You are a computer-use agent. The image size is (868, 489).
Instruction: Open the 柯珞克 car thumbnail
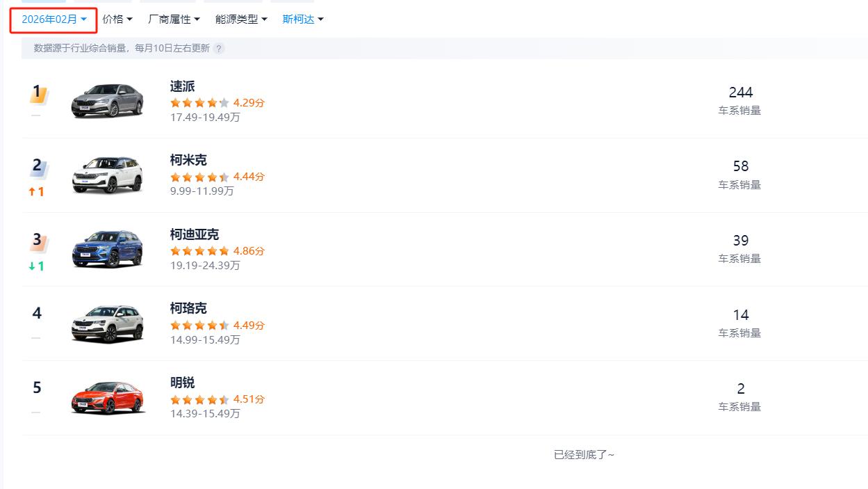tap(107, 323)
